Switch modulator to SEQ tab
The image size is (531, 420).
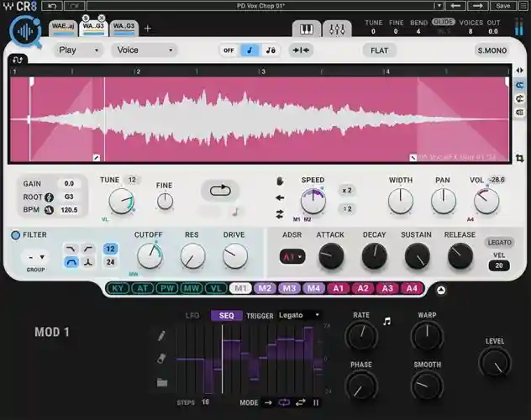[226, 316]
